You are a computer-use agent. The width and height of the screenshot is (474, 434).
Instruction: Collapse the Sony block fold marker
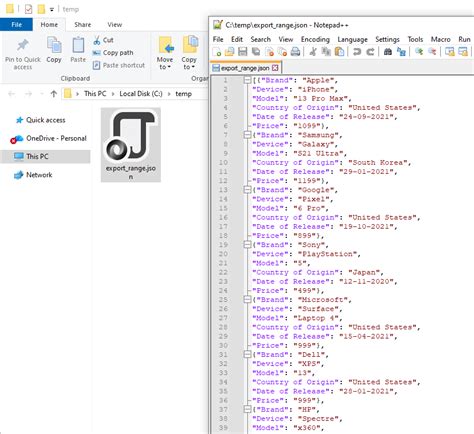click(247, 245)
